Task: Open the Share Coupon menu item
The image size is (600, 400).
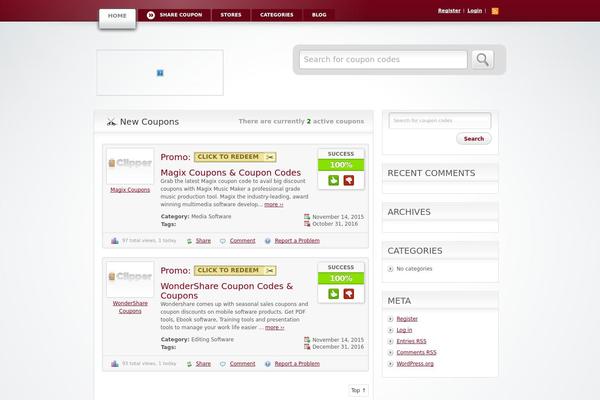Action: pyautogui.click(x=175, y=15)
